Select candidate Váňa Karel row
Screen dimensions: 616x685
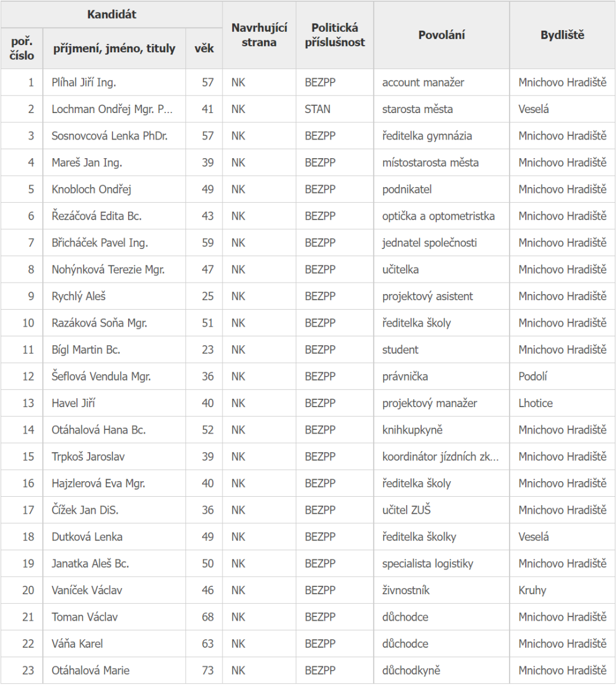click(x=308, y=644)
